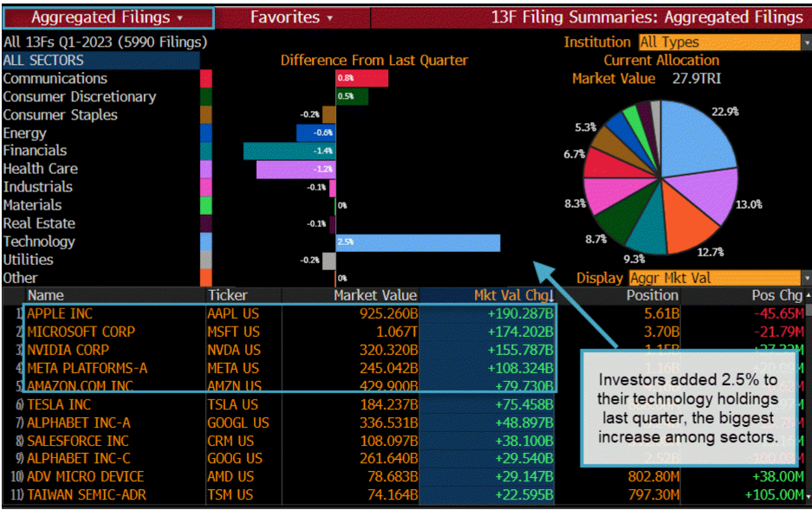Open the ADV MICRO DEVICE row
This screenshot has width=812, height=510.
tap(85, 476)
